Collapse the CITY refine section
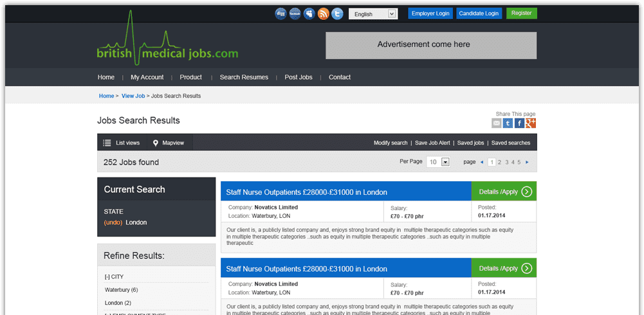 (114, 277)
